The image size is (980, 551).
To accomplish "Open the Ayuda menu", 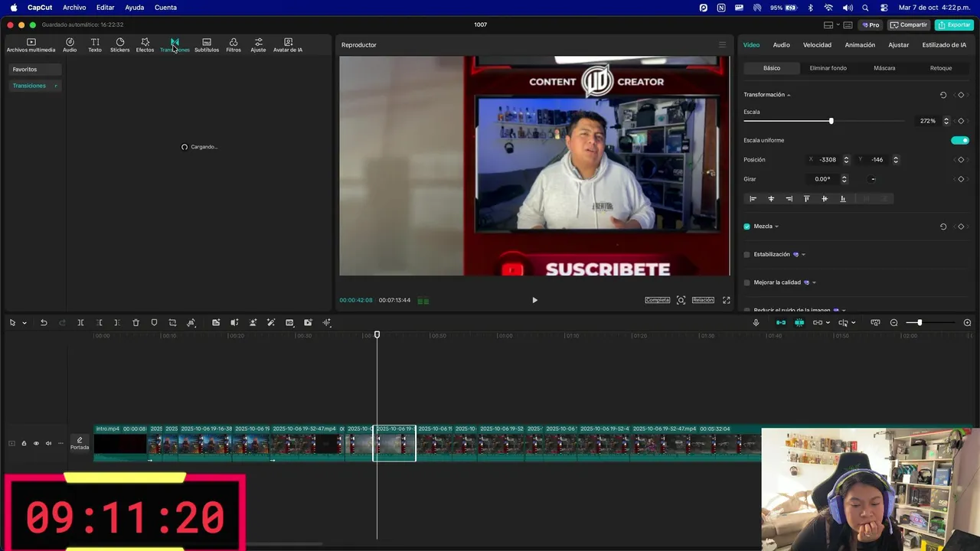I will [134, 8].
